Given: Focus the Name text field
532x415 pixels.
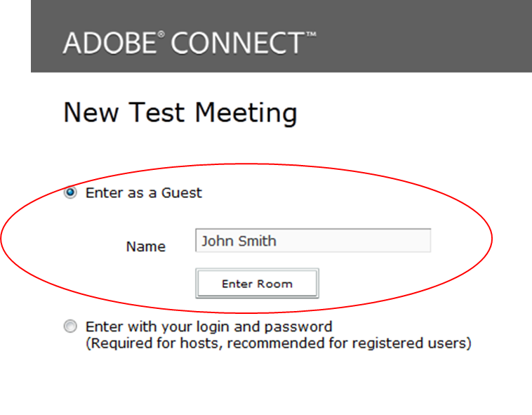Looking at the screenshot, I should click(313, 241).
